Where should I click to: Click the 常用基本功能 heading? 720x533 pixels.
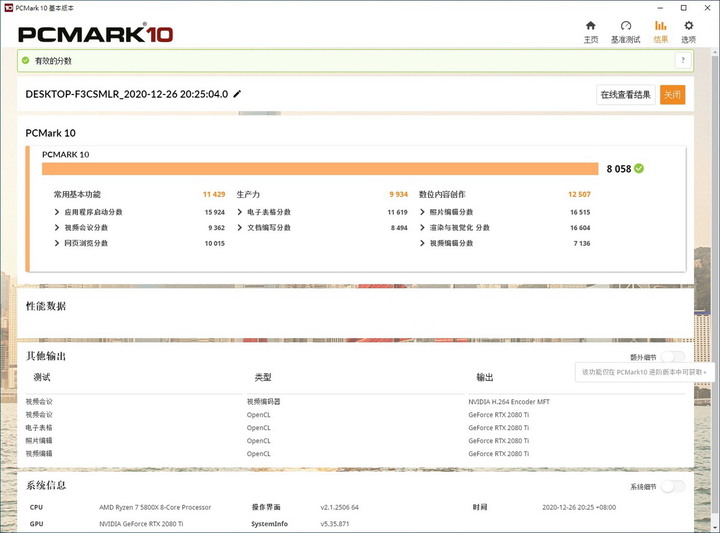coord(77,194)
